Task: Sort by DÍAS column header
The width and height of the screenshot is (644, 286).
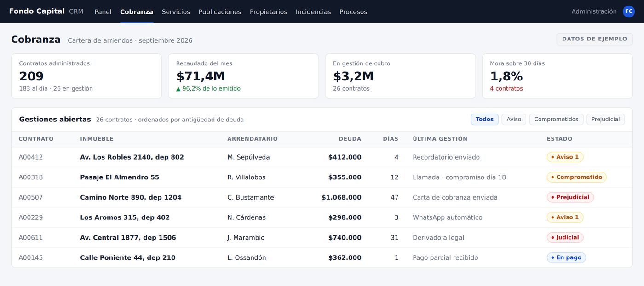Action: point(391,139)
